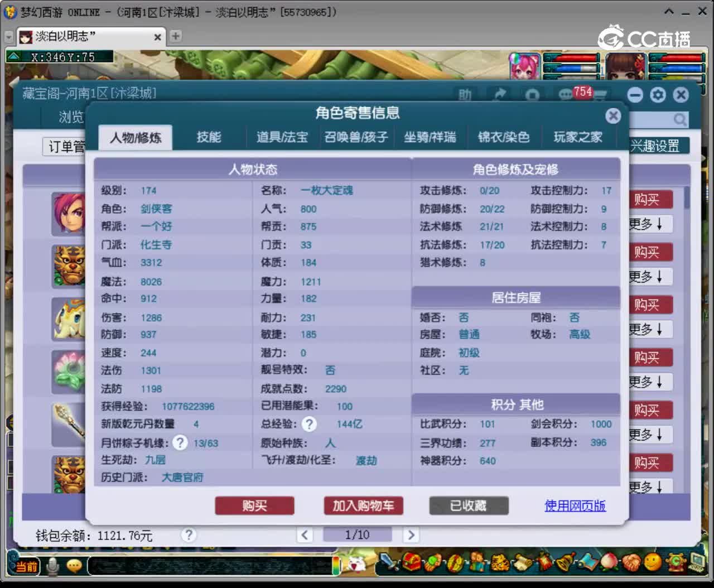Go to the previous listings page arrow
The image size is (714, 588).
point(305,535)
